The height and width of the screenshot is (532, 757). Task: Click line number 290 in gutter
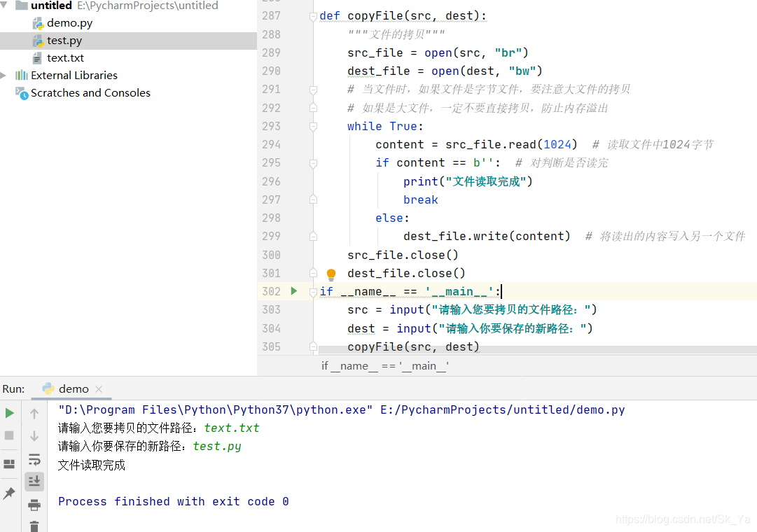point(271,71)
